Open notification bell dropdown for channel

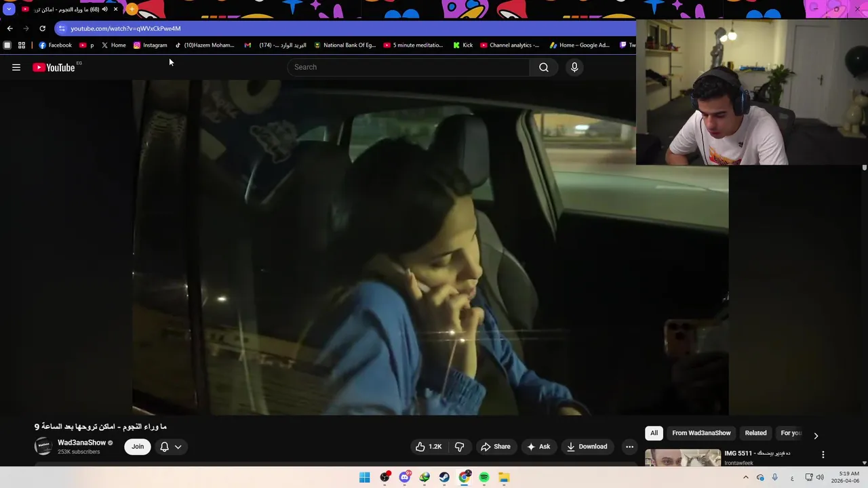point(170,447)
